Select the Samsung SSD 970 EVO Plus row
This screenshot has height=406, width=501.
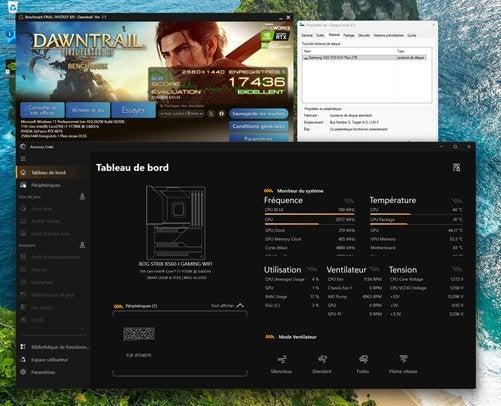tap(364, 58)
